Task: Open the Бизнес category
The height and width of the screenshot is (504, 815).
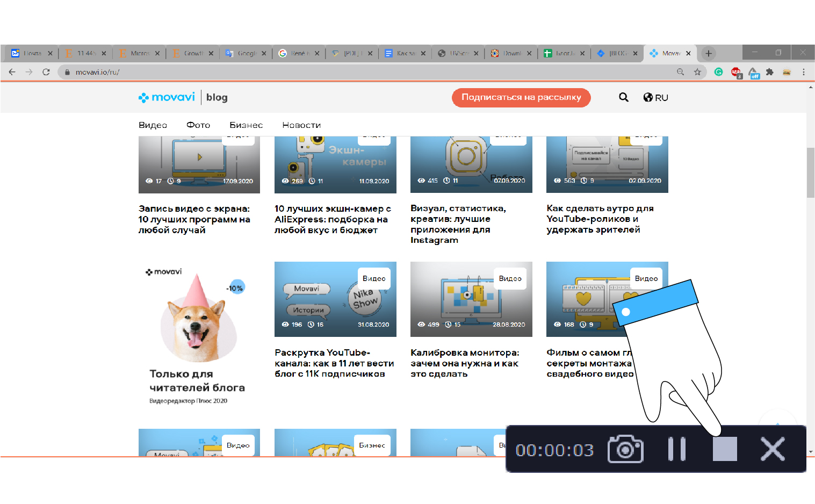Action: pyautogui.click(x=246, y=125)
